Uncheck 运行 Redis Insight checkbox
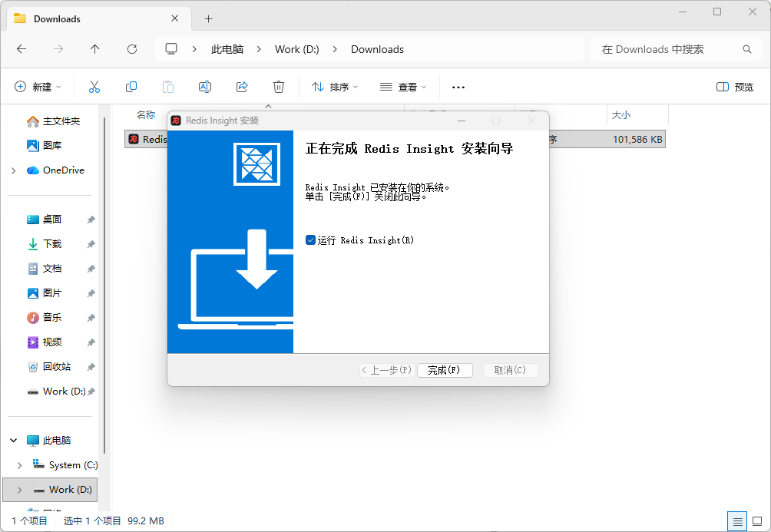 coord(310,240)
